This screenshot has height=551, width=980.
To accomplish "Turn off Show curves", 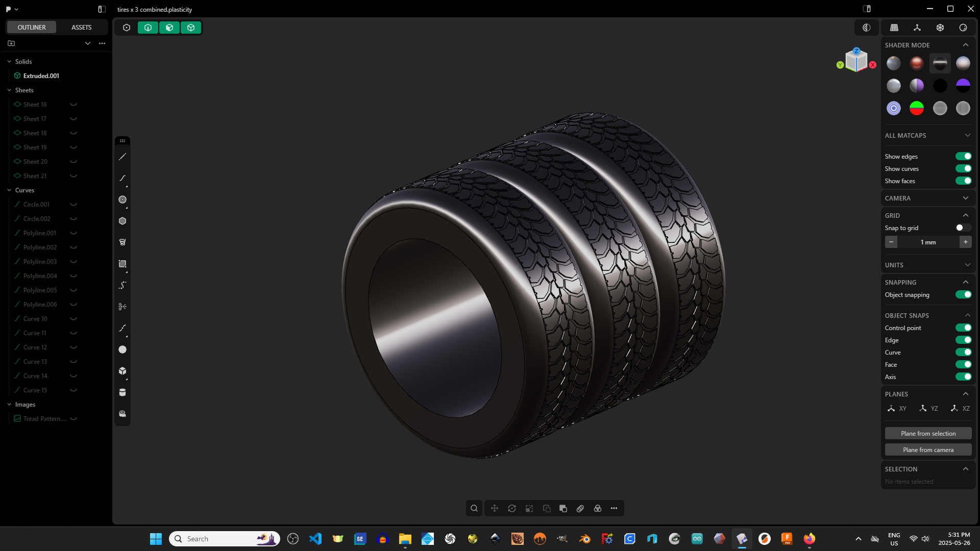I will pyautogui.click(x=963, y=168).
